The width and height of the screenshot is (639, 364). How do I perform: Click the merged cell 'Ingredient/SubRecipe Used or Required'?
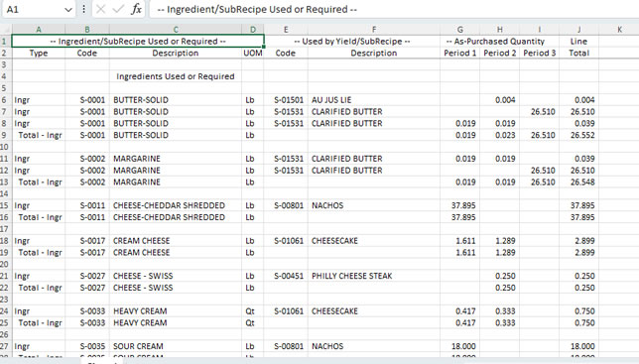tap(138, 41)
